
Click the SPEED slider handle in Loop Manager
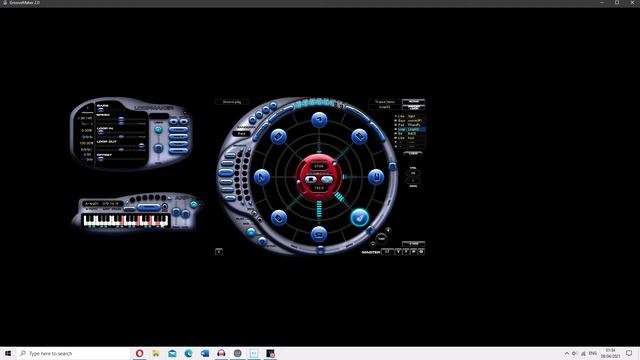[121, 120]
